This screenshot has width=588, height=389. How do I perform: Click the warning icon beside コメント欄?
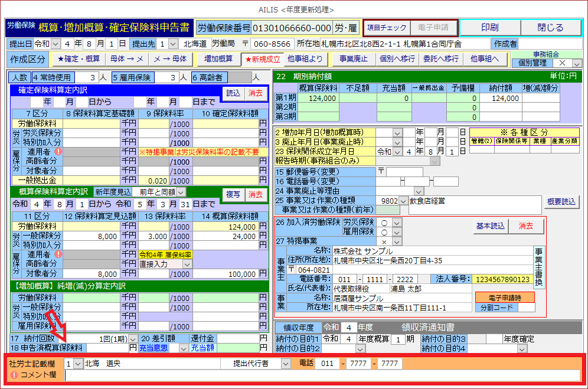pos(14,375)
